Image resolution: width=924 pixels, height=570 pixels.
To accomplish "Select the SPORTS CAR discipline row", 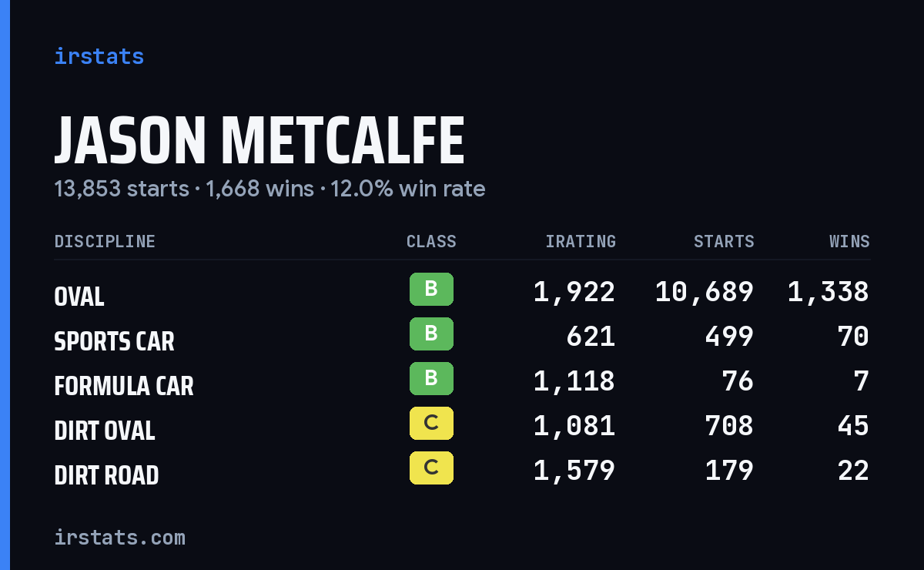I will [x=462, y=337].
